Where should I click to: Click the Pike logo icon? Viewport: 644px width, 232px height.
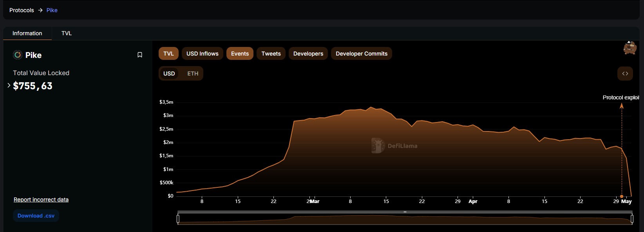point(18,55)
